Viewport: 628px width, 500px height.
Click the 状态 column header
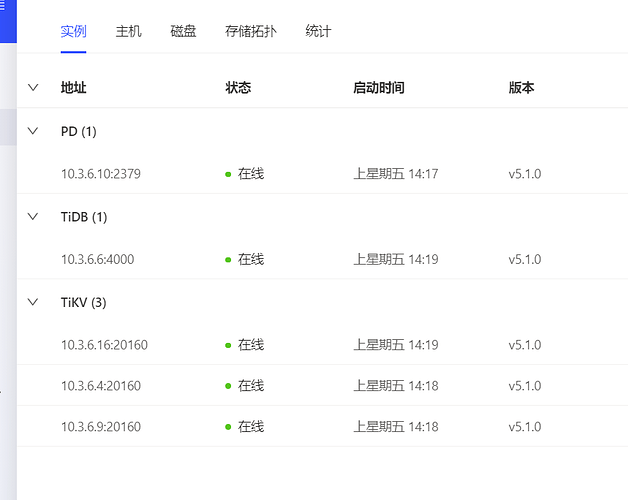tap(238, 87)
